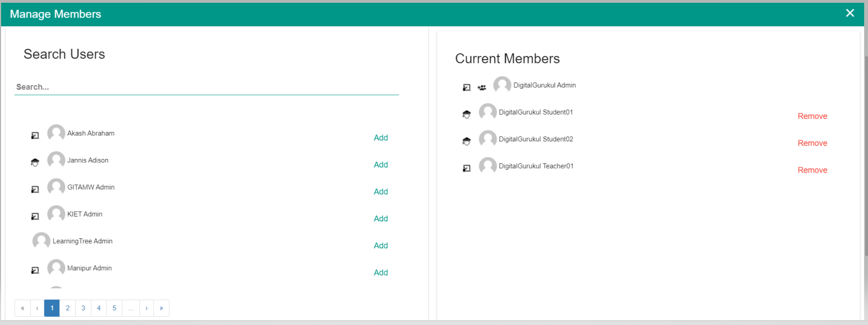
Task: Add Jannis Adison to the members
Action: [381, 164]
